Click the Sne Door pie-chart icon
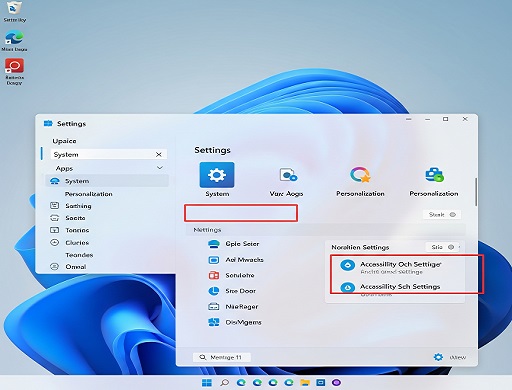Viewport: 512px width, 390px height. point(214,291)
